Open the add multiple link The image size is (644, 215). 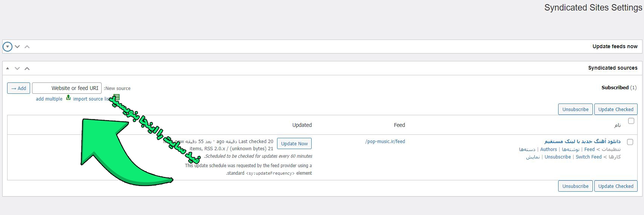click(x=49, y=99)
